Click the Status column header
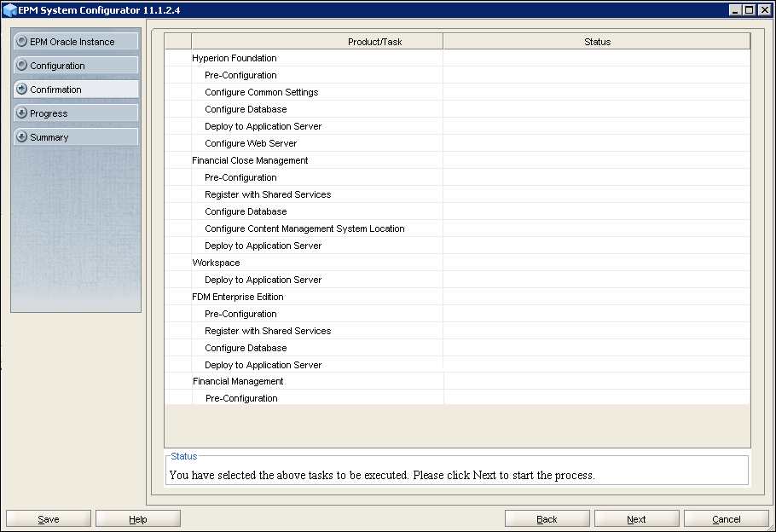The width and height of the screenshot is (776, 532). (x=597, y=42)
